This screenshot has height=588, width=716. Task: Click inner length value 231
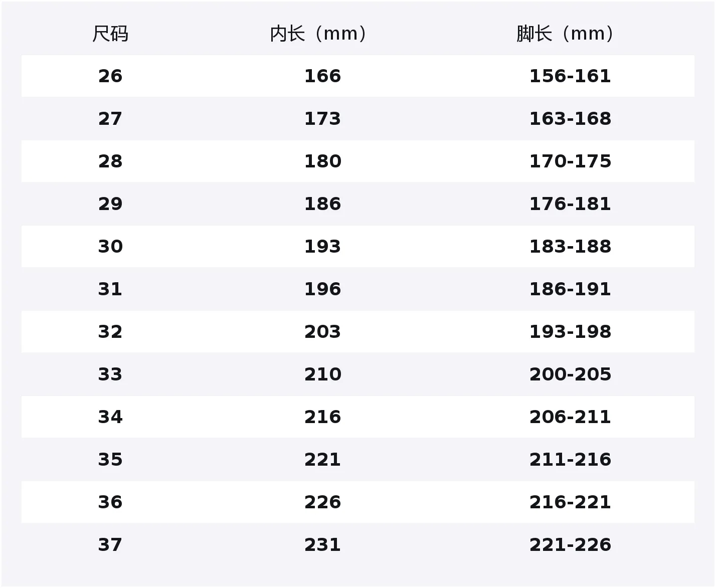pyautogui.click(x=322, y=545)
